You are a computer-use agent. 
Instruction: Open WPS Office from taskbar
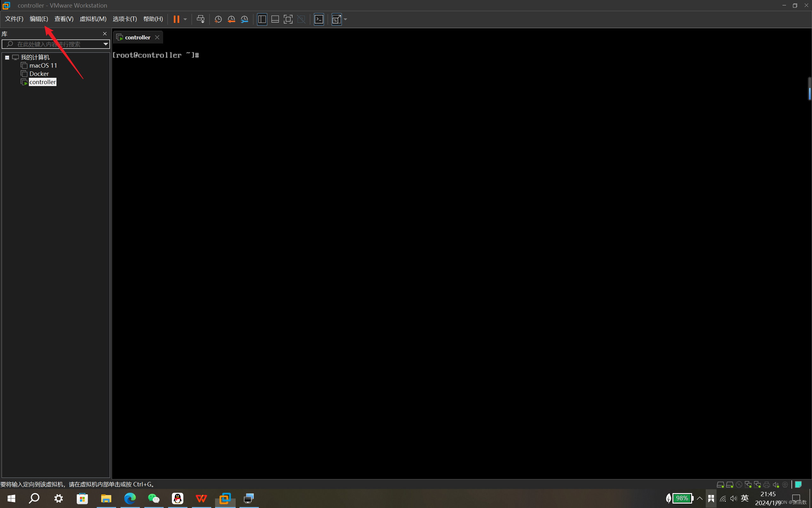[201, 498]
